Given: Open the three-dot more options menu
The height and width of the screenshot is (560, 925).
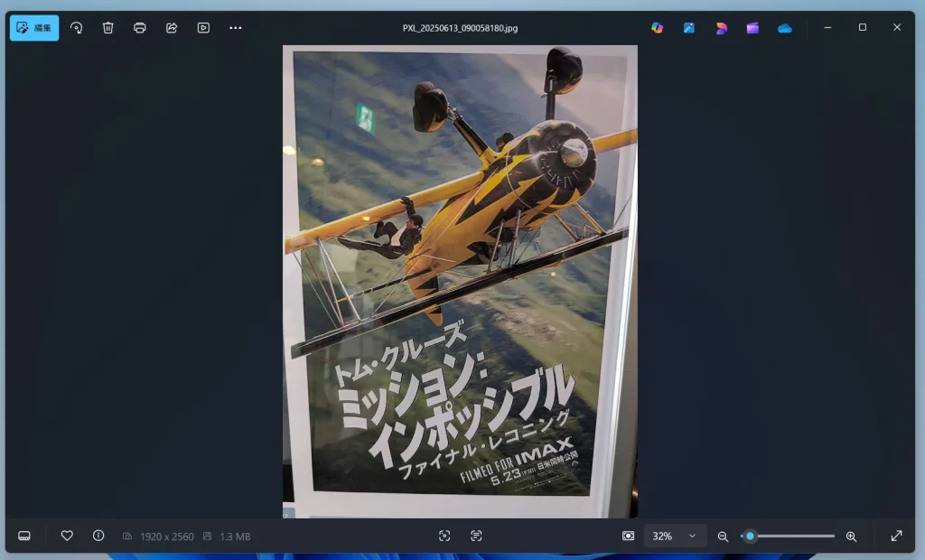Looking at the screenshot, I should tap(236, 28).
